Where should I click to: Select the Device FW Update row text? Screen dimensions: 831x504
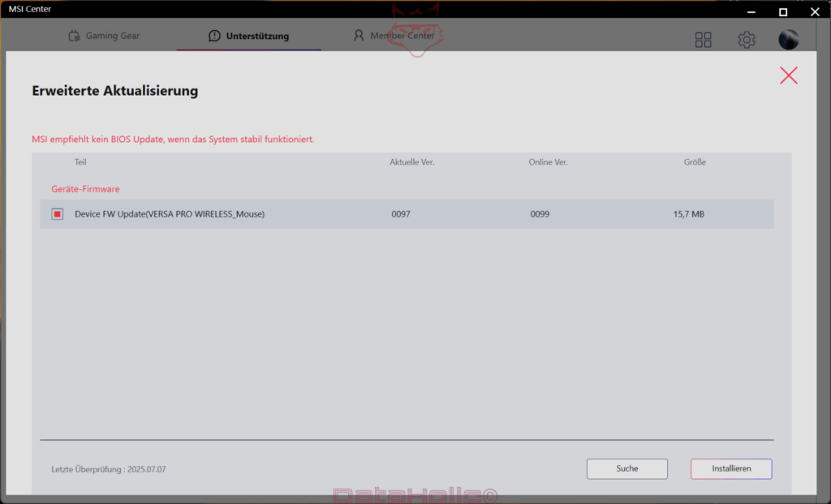point(170,213)
